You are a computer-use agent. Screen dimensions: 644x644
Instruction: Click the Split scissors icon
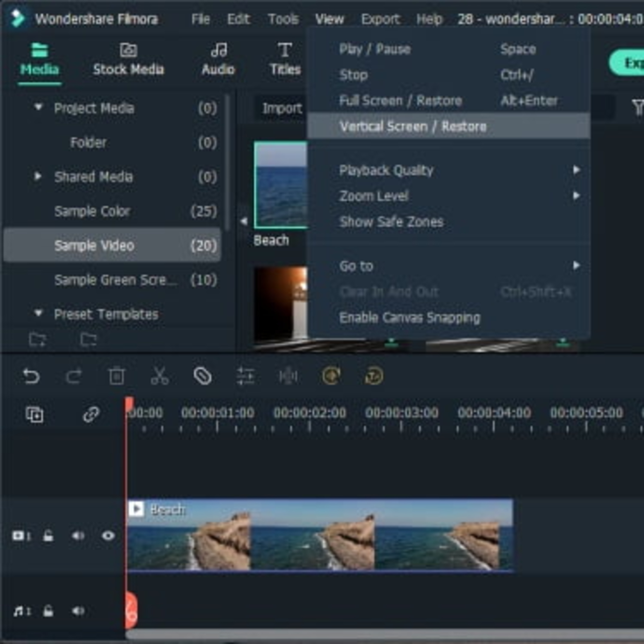(x=160, y=376)
